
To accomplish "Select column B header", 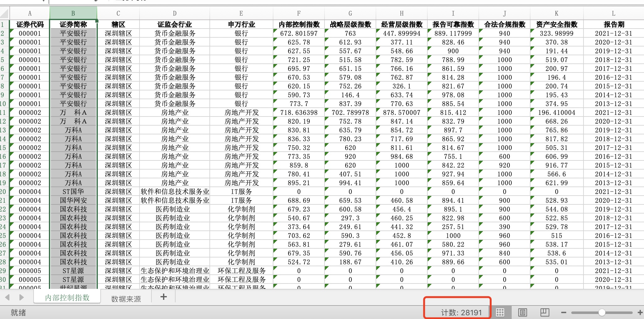I will tap(73, 13).
